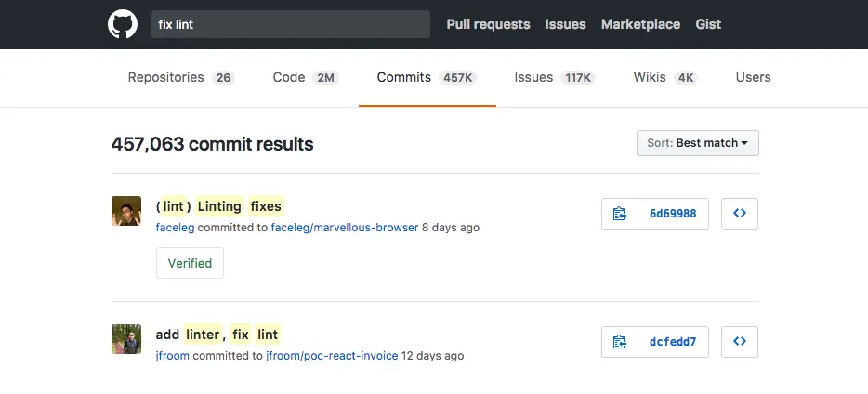This screenshot has height=394, width=868.
Task: Click the '457,063 commit results' heading
Action: pos(213,144)
